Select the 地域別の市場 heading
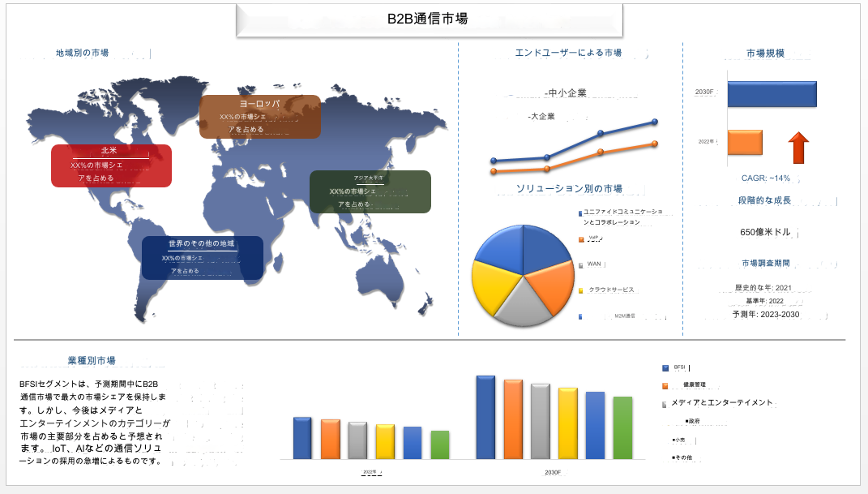 pyautogui.click(x=82, y=54)
